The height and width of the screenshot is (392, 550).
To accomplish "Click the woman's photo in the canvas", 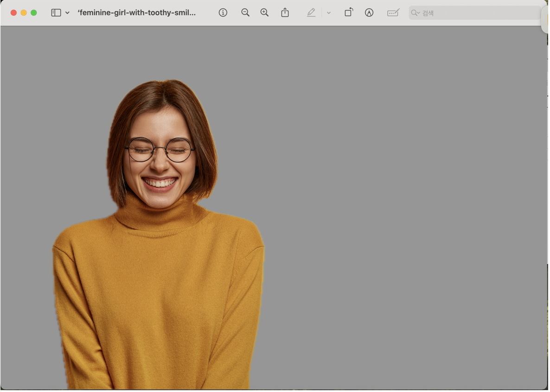I will click(x=159, y=234).
